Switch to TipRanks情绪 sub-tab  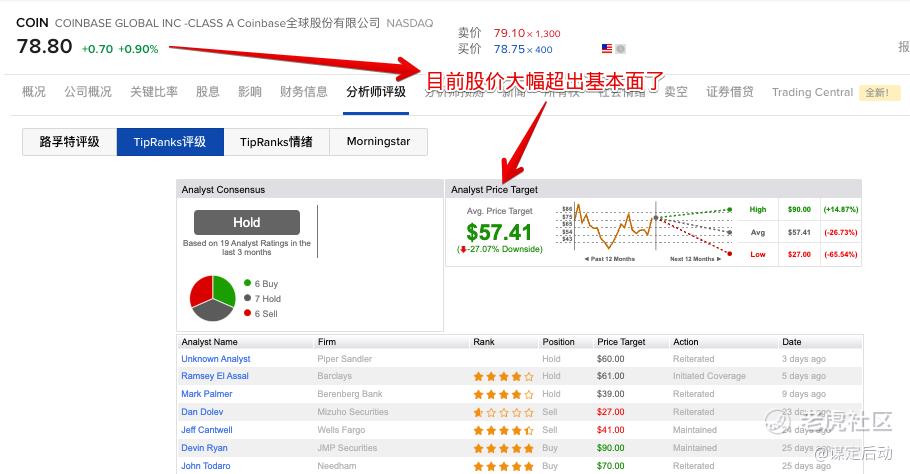276,142
